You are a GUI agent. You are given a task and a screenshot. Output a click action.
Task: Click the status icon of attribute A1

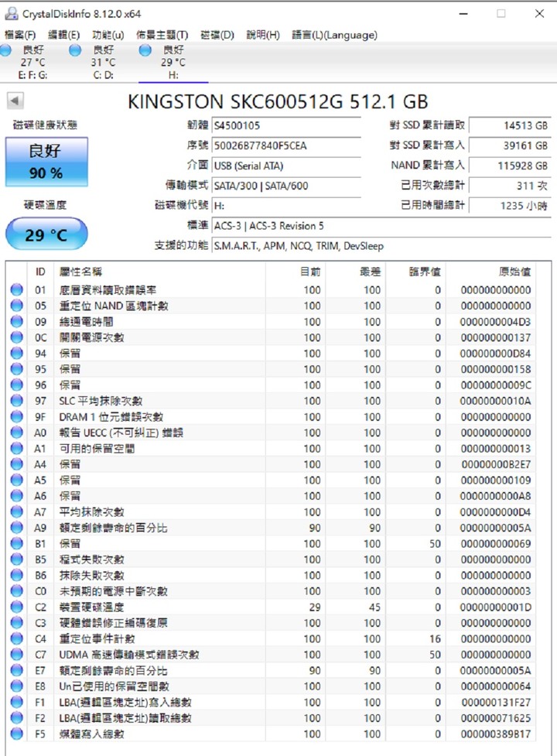click(x=17, y=448)
